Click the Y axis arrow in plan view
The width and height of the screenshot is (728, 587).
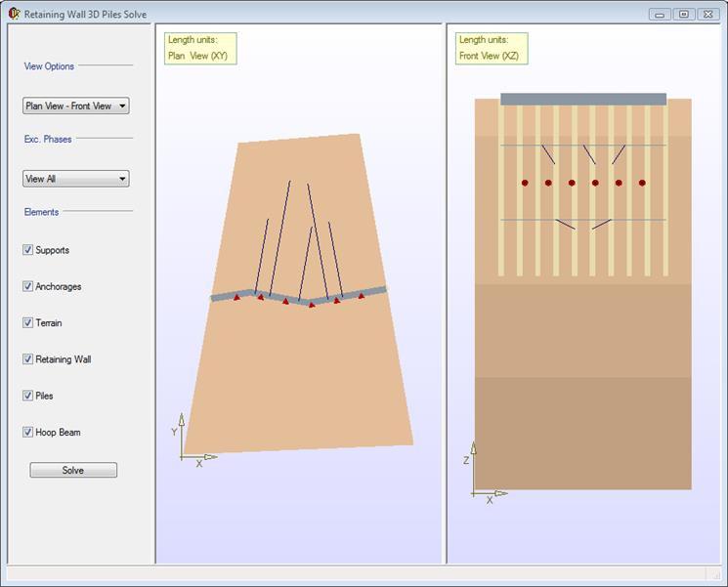pyautogui.click(x=182, y=419)
